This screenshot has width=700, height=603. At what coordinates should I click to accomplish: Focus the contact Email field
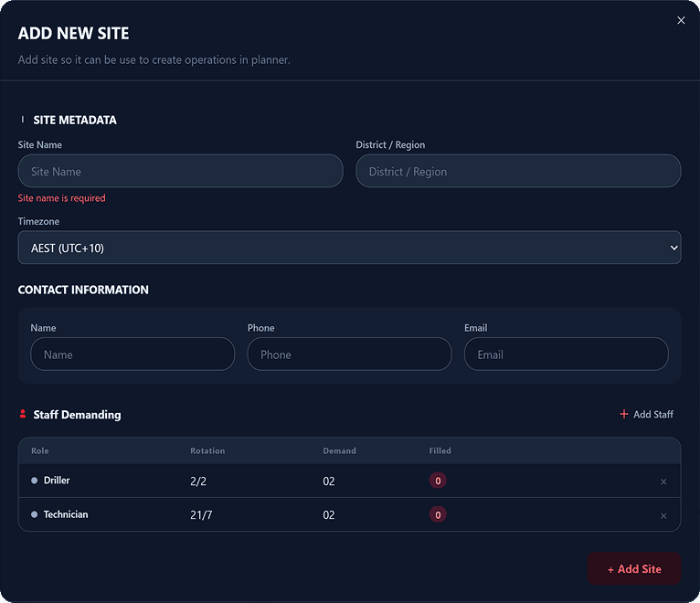click(567, 354)
